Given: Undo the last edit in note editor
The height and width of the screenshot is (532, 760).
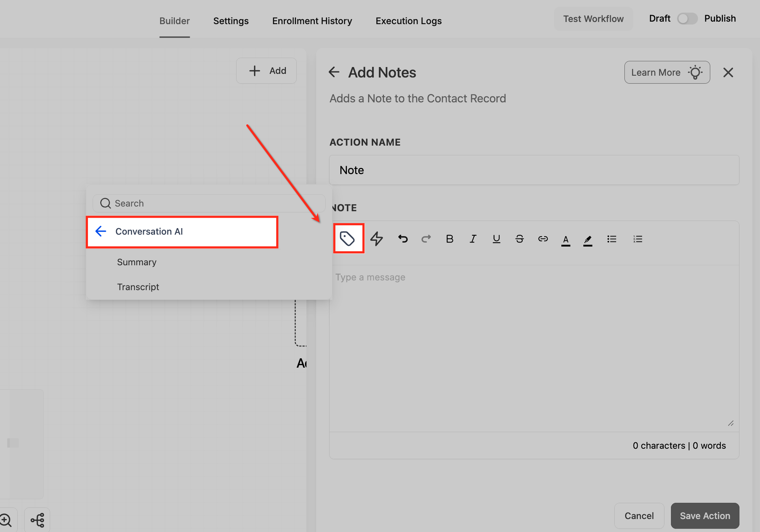Looking at the screenshot, I should tap(403, 239).
